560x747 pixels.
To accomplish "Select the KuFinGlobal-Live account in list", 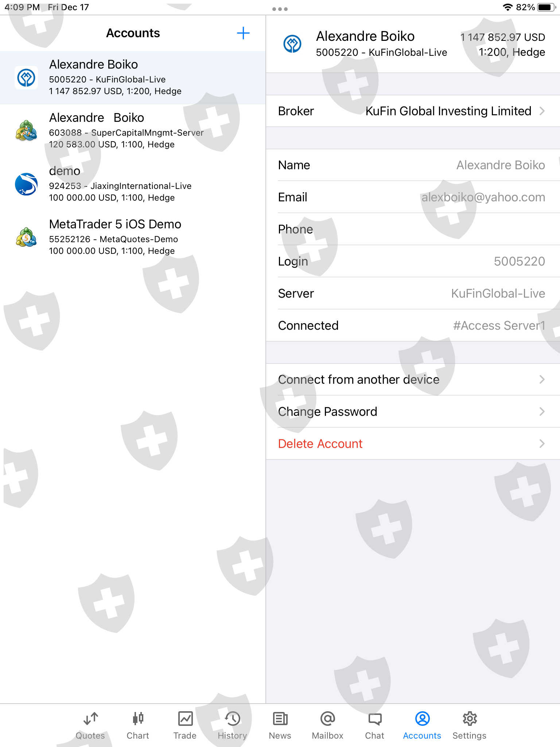I will coord(133,78).
